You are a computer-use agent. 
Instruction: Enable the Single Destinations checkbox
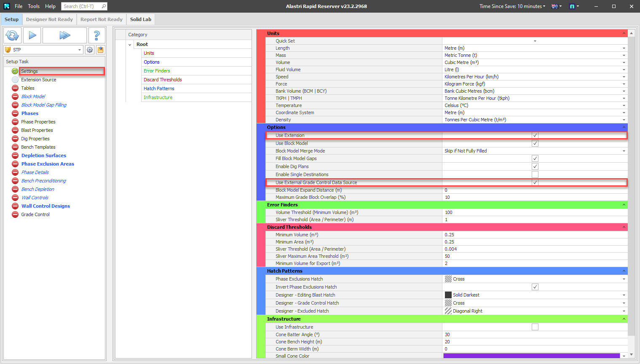535,174
